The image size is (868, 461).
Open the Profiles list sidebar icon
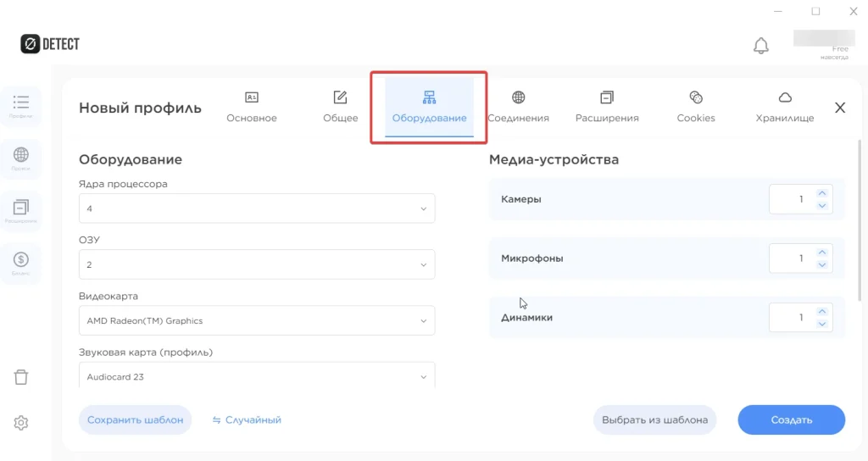(21, 106)
